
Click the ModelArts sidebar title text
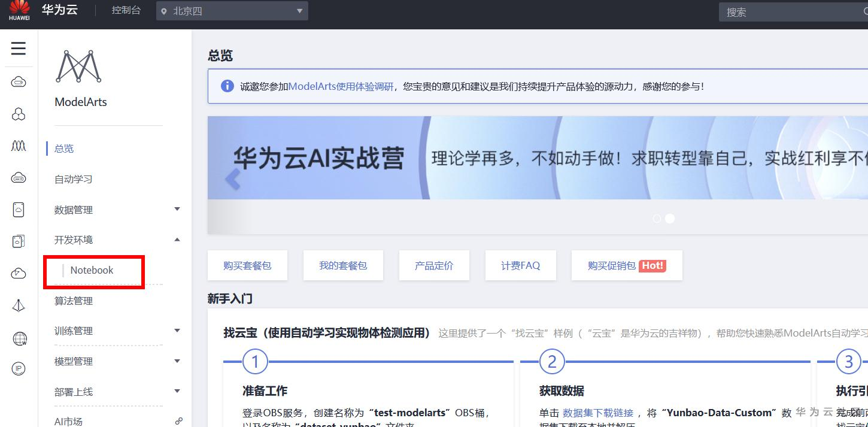(x=81, y=102)
